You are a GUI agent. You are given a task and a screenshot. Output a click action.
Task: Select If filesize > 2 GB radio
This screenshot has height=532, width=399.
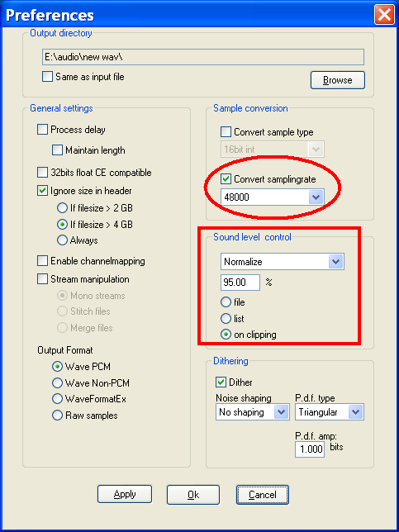62,207
